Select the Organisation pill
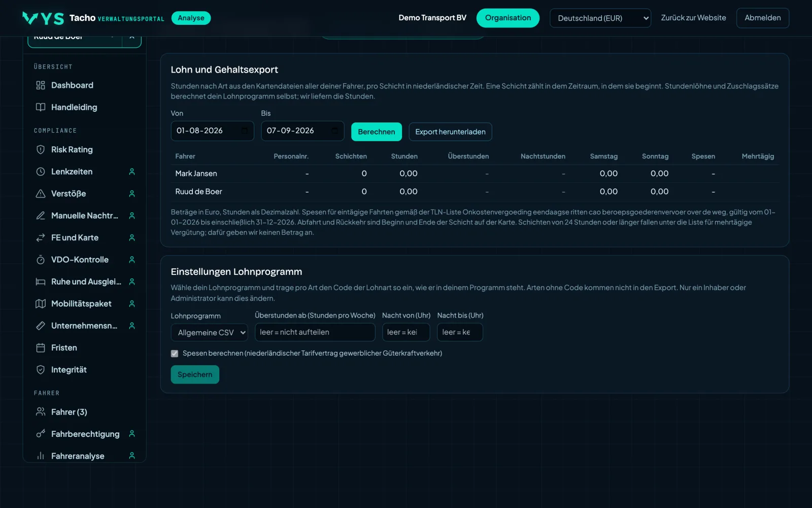Screen dimensions: 812x508 (x=508, y=18)
